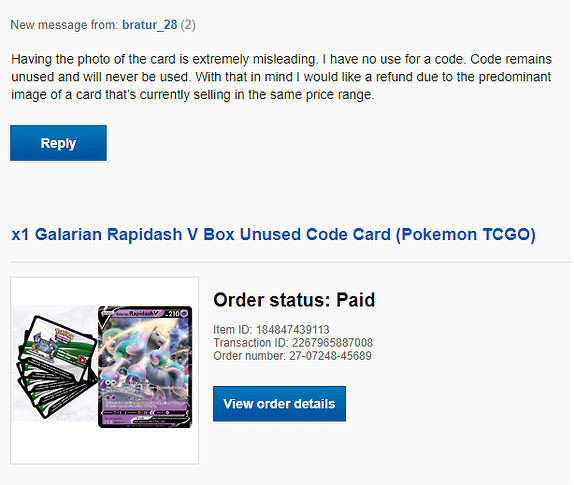Click the Rapidash V name on the card

click(x=139, y=314)
